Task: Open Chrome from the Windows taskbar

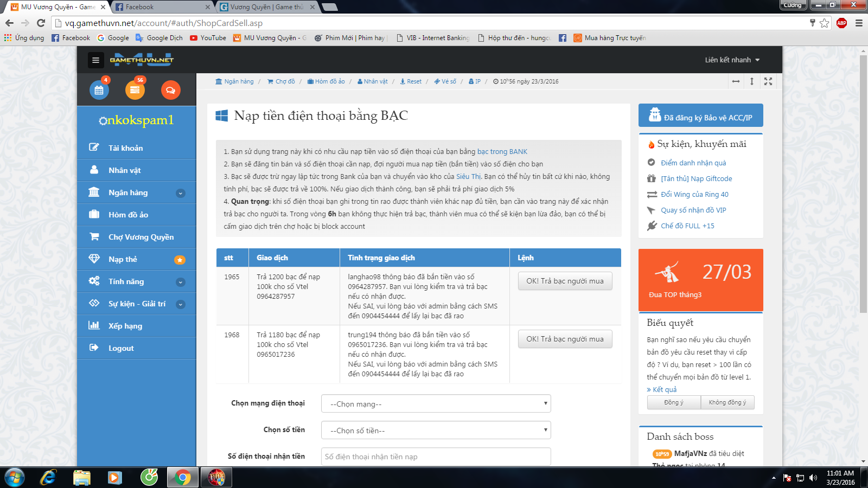Action: (182, 478)
